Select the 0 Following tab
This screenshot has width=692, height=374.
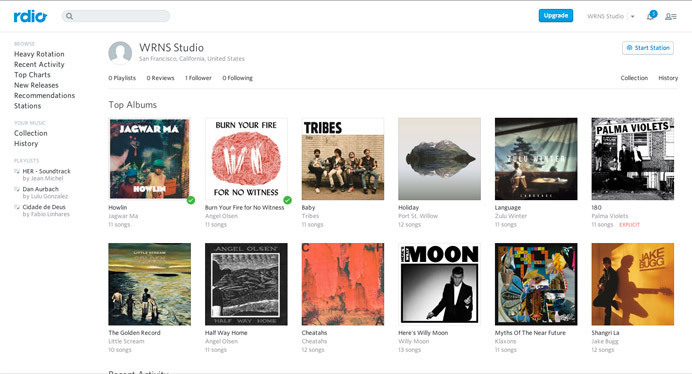(237, 78)
